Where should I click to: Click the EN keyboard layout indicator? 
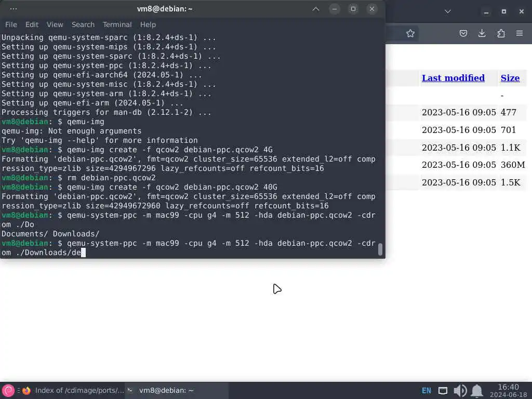coord(426,391)
